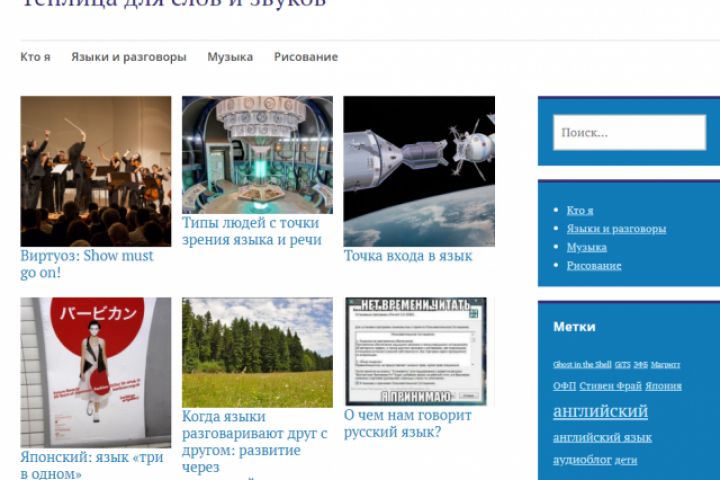Click 'Рисование' in the blue sidebar list
Screen dimensions: 720x480
point(594,265)
